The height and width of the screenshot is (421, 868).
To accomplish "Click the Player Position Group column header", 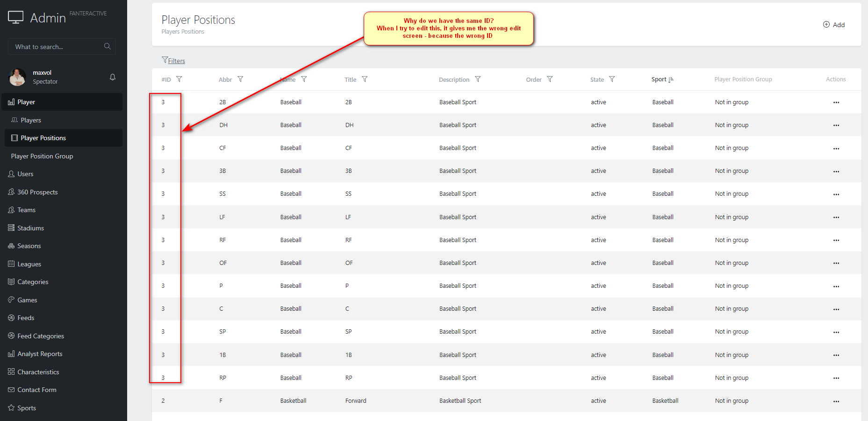I will pyautogui.click(x=743, y=79).
